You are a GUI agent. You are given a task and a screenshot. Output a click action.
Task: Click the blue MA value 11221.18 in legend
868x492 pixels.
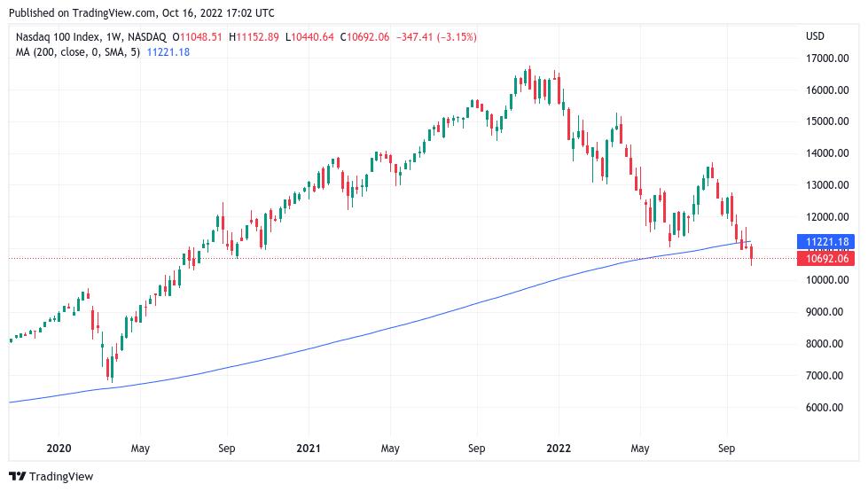pyautogui.click(x=168, y=52)
